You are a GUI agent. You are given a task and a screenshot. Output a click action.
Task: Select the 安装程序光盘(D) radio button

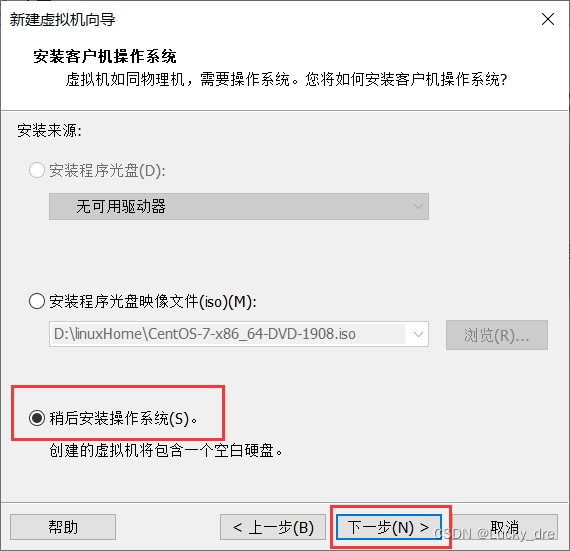(x=37, y=170)
